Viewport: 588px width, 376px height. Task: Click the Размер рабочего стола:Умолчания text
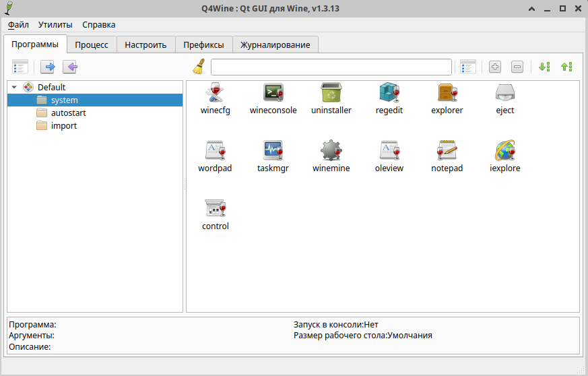point(362,336)
